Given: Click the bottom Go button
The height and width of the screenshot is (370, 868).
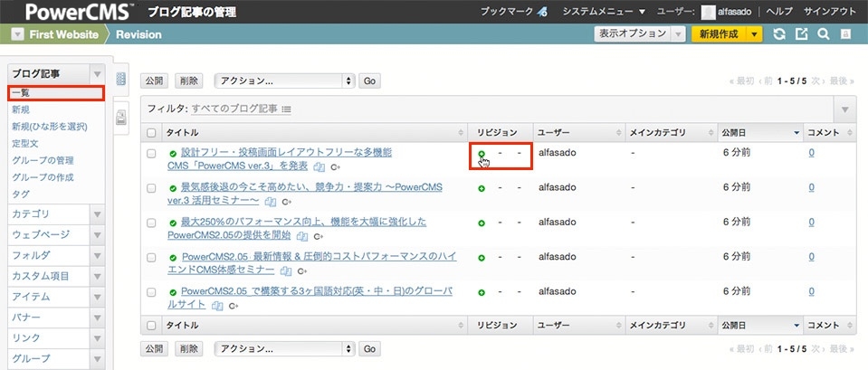Looking at the screenshot, I should click(370, 349).
